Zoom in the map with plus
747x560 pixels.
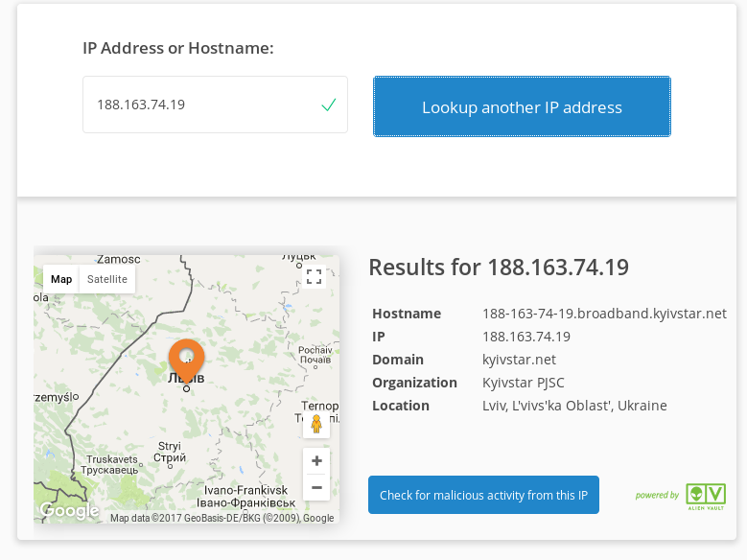(x=316, y=461)
